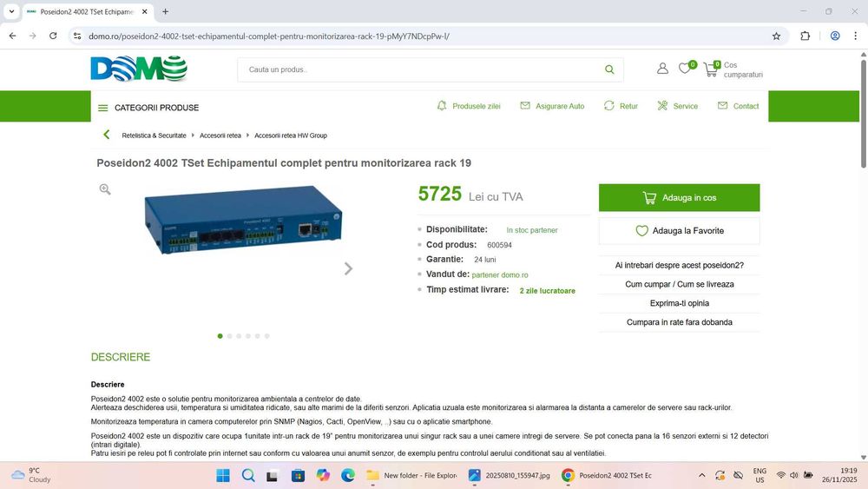Screen dimensions: 868x489
Task: Open a new browser tab
Action: pos(165,11)
